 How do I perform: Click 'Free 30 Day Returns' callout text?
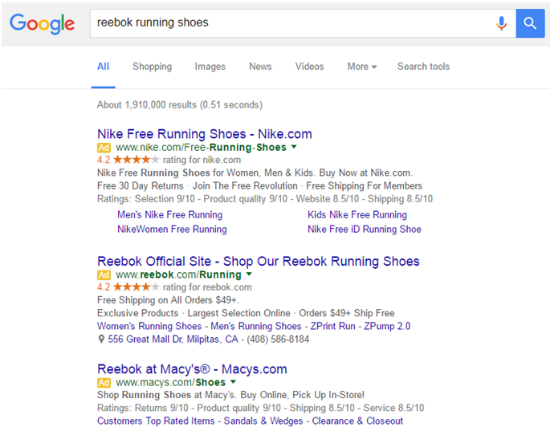140,186
